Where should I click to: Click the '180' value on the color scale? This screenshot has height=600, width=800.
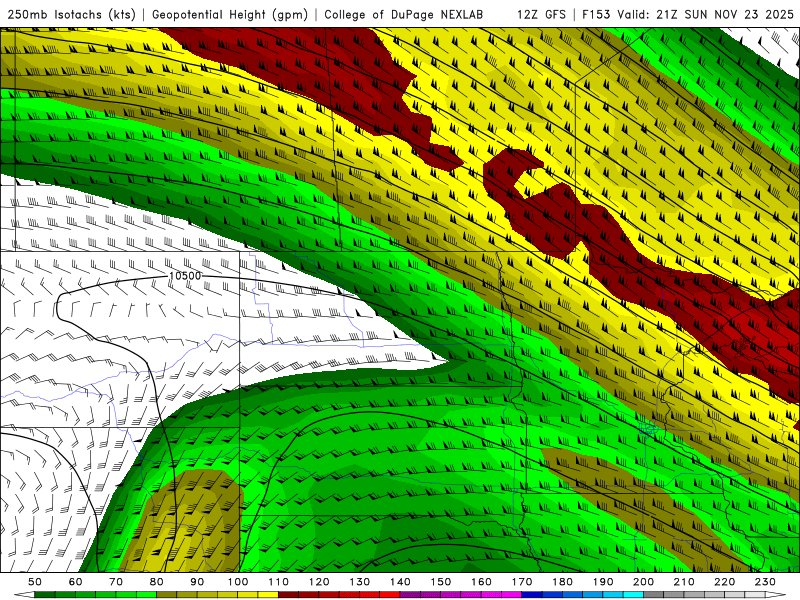point(562,582)
